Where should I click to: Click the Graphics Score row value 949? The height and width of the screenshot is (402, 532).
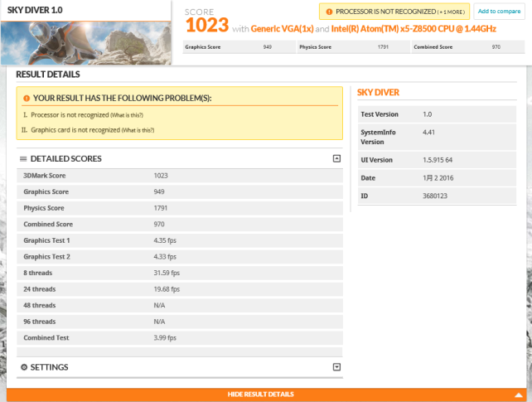click(x=159, y=191)
